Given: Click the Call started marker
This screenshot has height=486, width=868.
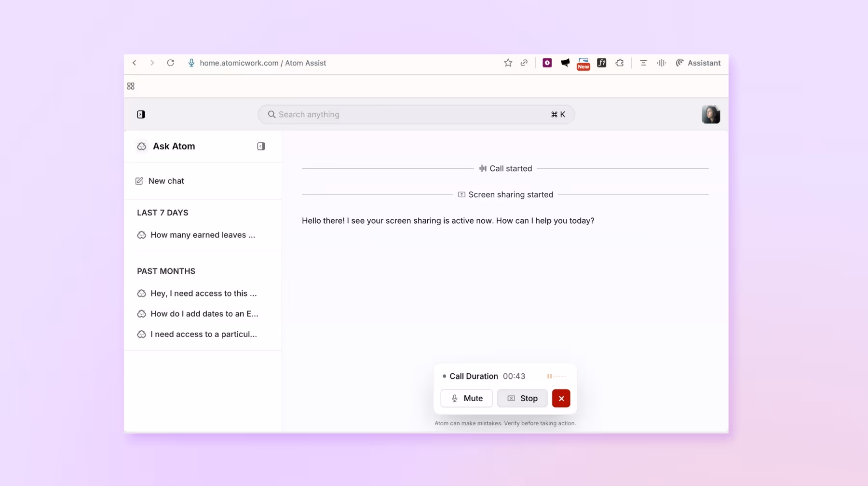Looking at the screenshot, I should pyautogui.click(x=505, y=168).
